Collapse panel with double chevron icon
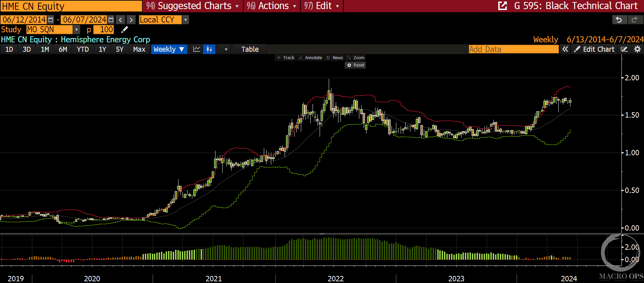Viewport: 644px width, 283px height. click(565, 49)
